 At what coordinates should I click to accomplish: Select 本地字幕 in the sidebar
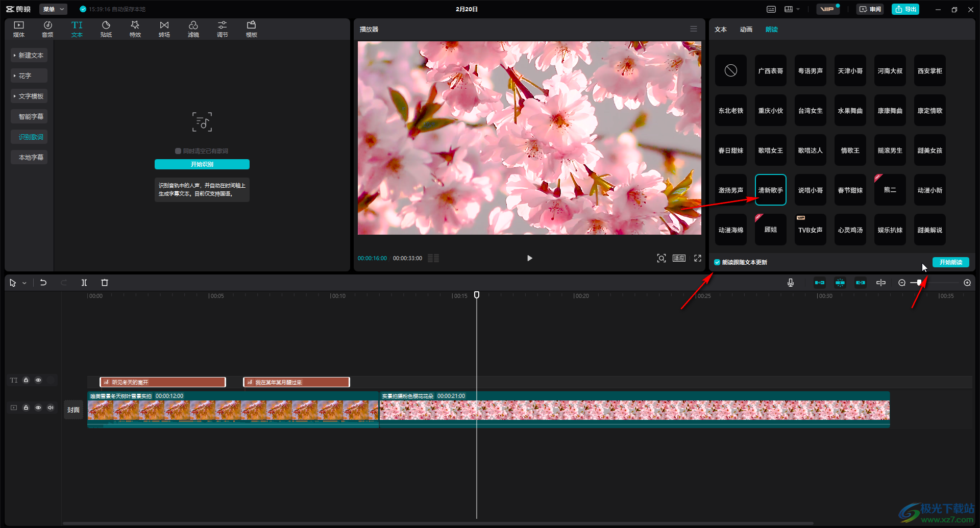29,157
